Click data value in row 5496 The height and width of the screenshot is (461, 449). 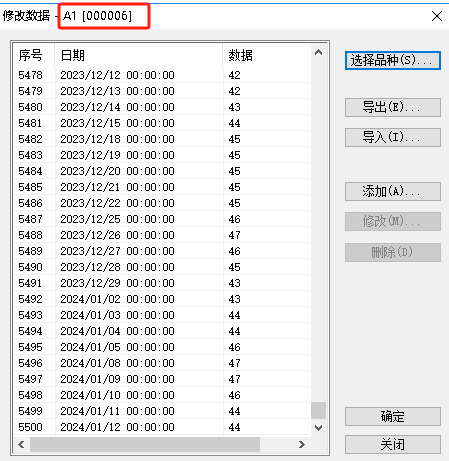click(x=234, y=363)
